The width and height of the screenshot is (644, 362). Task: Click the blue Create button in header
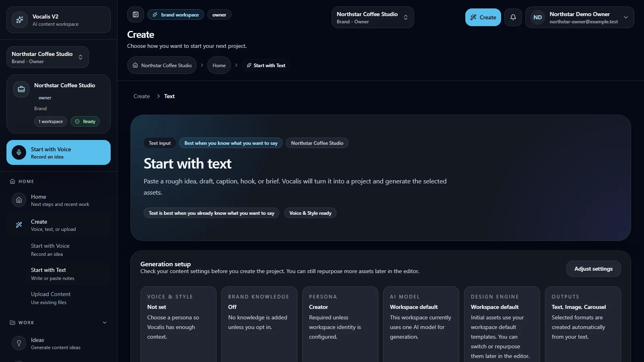483,17
